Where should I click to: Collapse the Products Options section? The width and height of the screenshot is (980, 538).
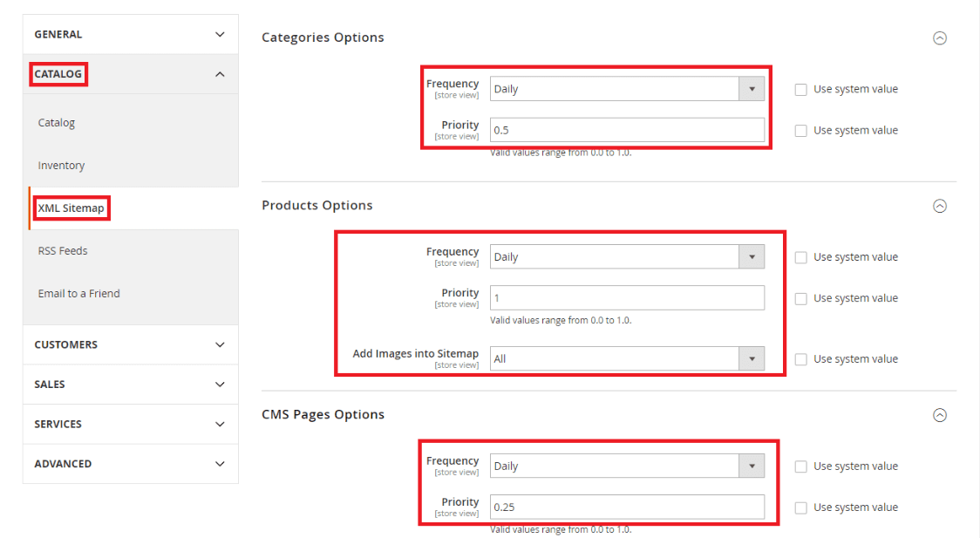click(940, 206)
